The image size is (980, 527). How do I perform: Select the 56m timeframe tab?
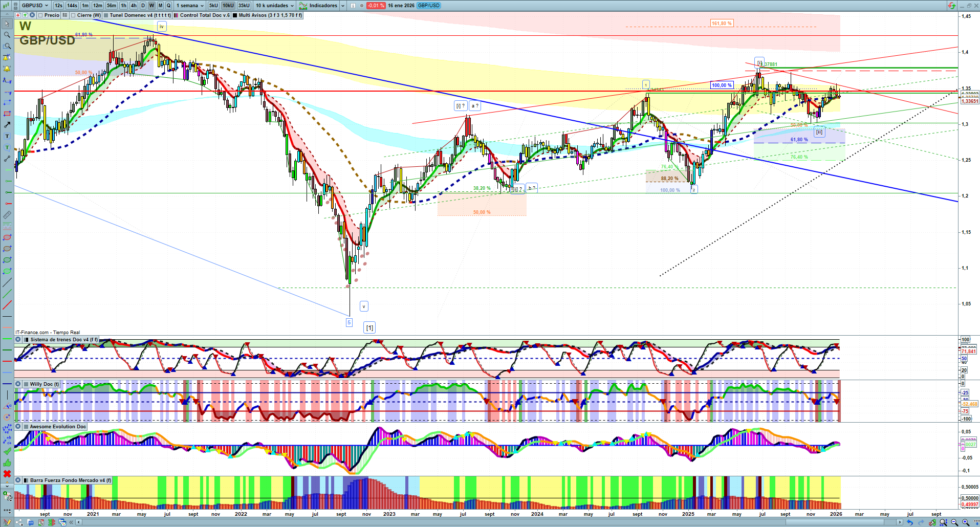[x=112, y=6]
